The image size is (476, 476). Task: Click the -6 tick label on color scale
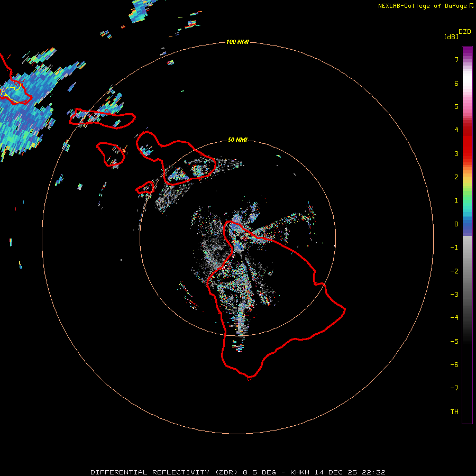click(x=454, y=365)
